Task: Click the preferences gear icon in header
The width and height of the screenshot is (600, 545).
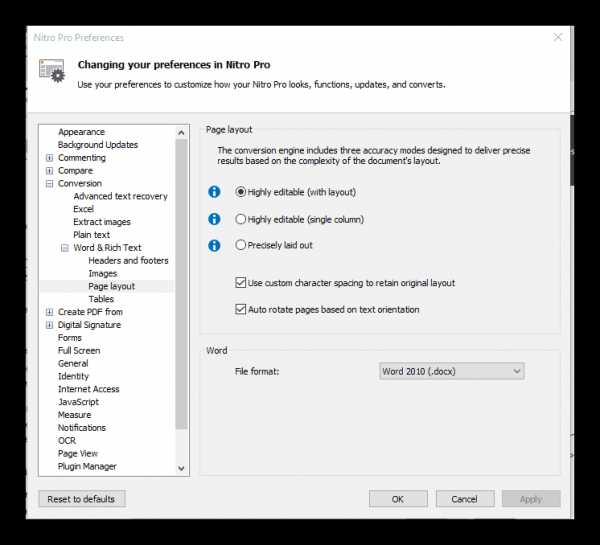Action: (52, 70)
